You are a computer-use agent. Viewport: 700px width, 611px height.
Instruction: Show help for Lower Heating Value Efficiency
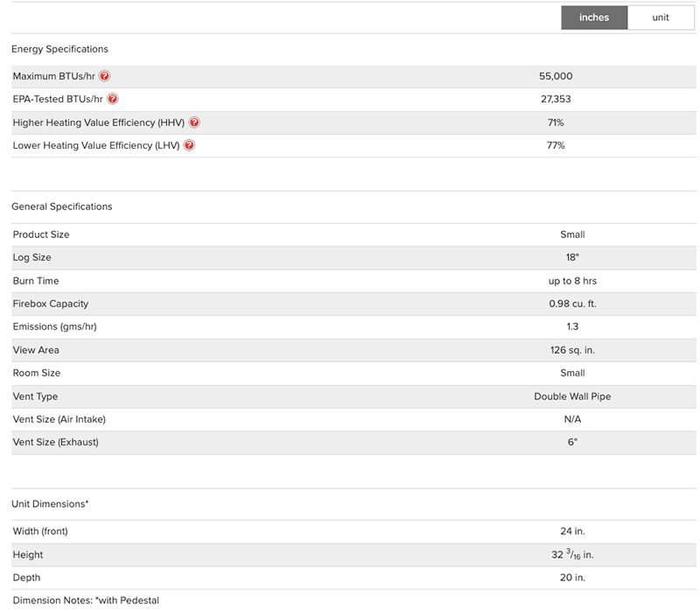[x=189, y=145]
